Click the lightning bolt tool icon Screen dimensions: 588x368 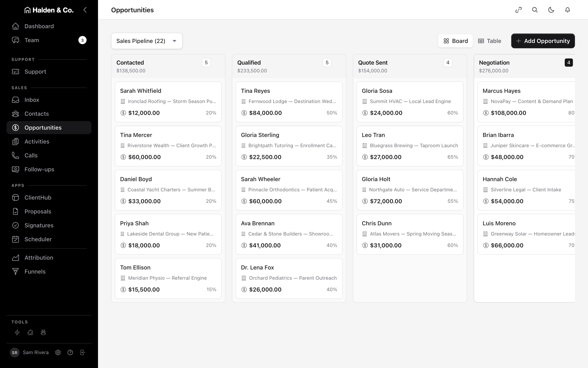pos(17,332)
